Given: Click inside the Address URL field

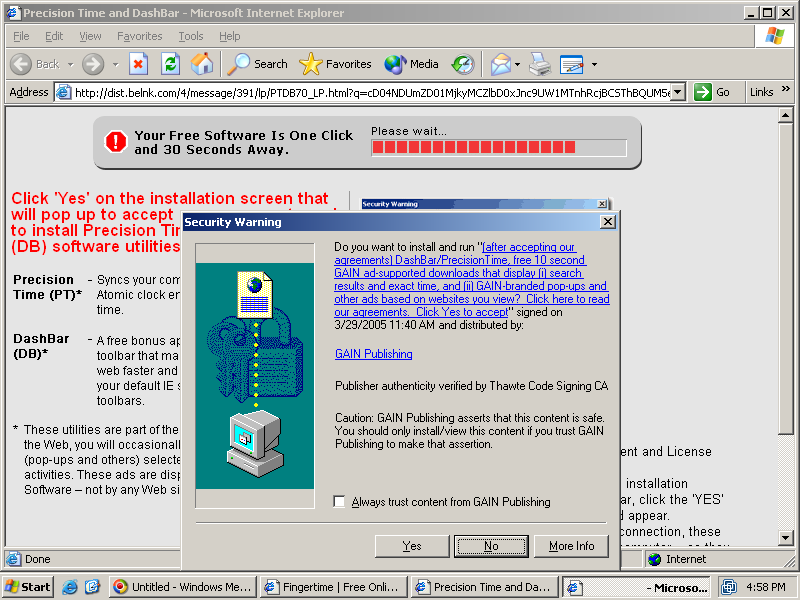Looking at the screenshot, I should [x=372, y=92].
